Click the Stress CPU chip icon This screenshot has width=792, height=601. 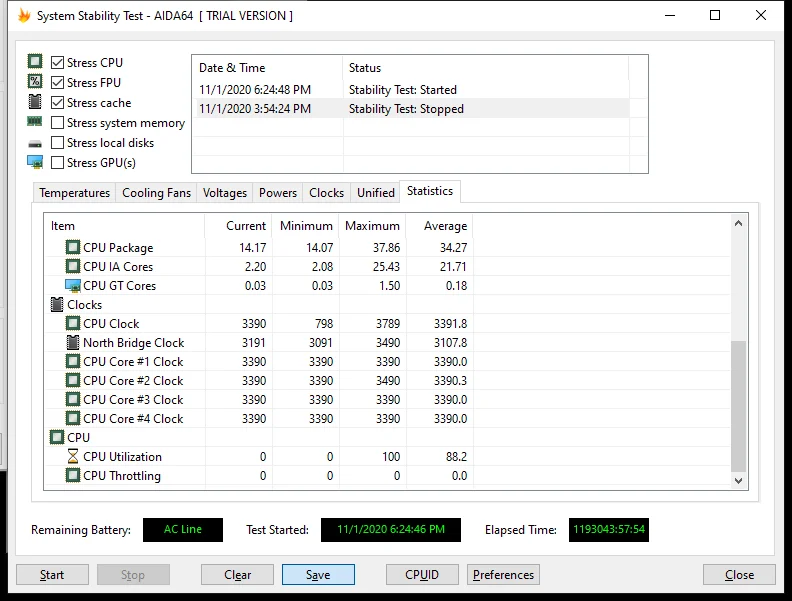tap(35, 62)
